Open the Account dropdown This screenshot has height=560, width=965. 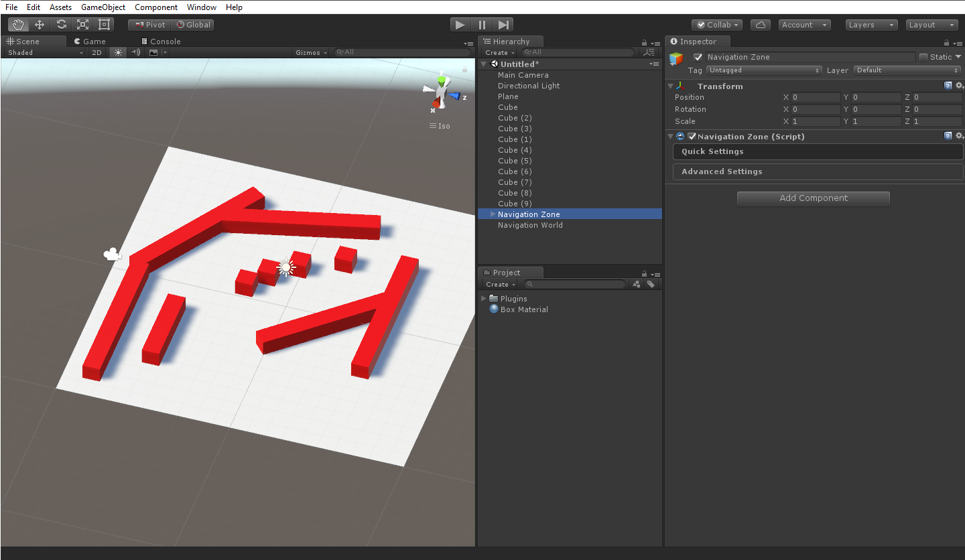click(804, 25)
